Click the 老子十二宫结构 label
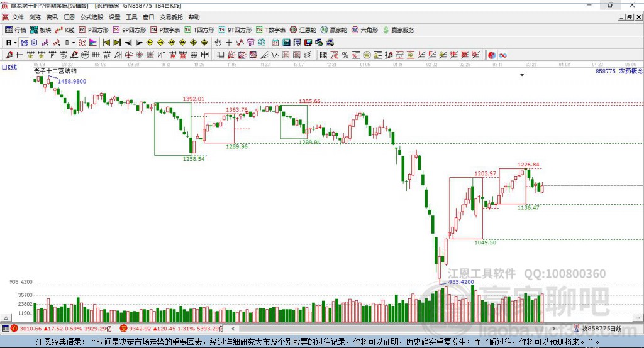 (x=55, y=71)
